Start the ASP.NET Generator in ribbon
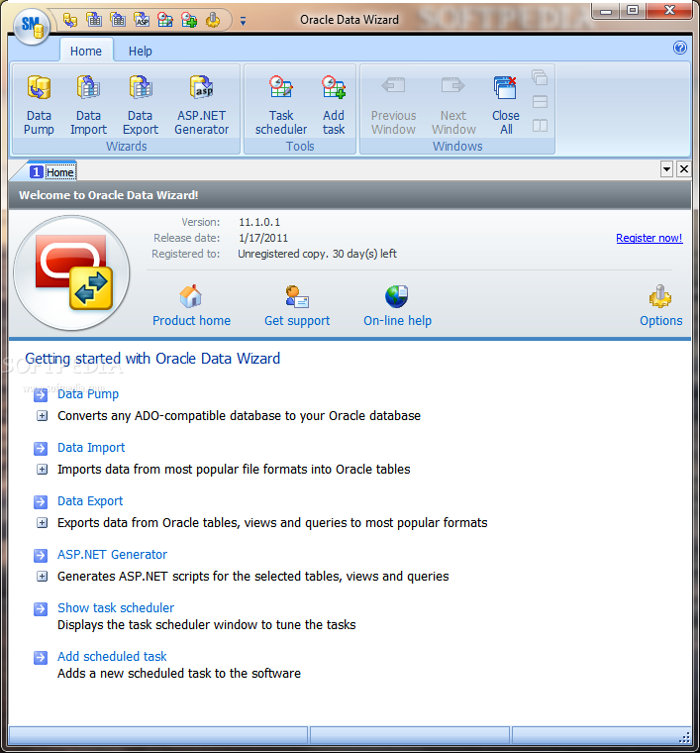Image resolution: width=700 pixels, height=753 pixels. (202, 105)
